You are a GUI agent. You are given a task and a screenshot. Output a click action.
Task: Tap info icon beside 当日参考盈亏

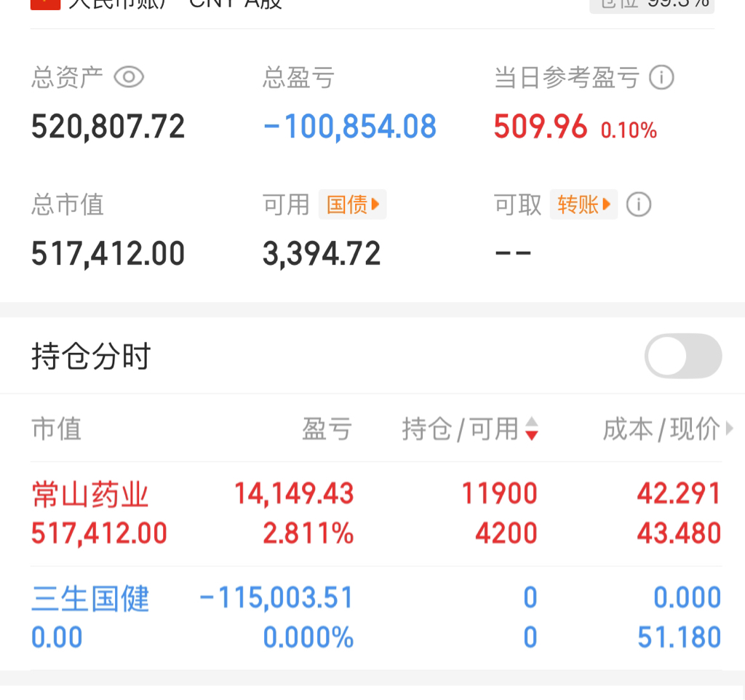pyautogui.click(x=661, y=77)
